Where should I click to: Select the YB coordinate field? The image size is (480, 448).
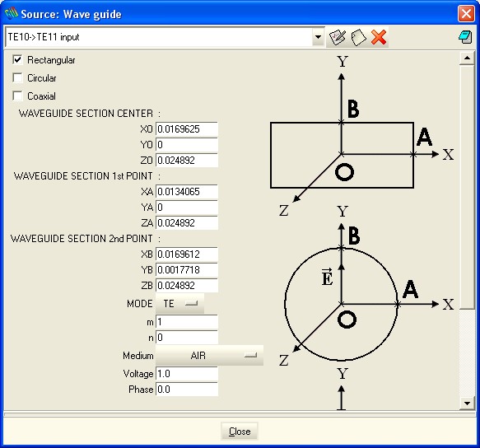187,270
